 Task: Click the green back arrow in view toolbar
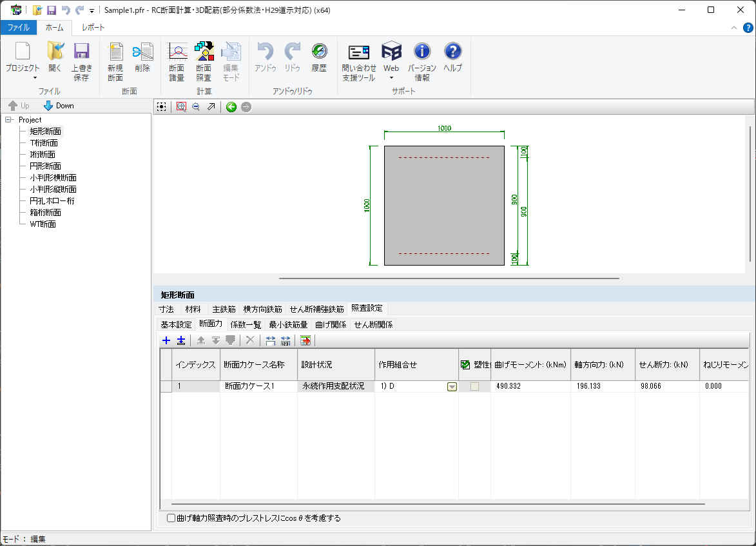[x=231, y=107]
